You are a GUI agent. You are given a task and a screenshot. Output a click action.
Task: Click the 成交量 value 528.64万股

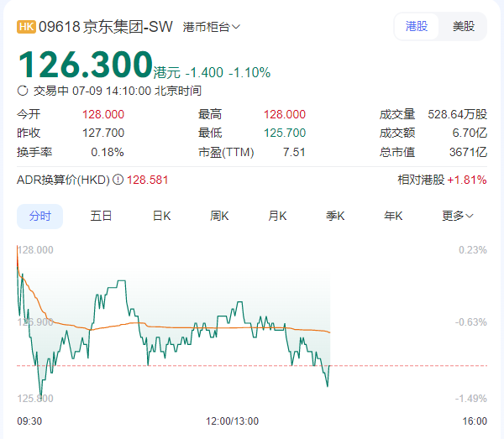(x=458, y=114)
